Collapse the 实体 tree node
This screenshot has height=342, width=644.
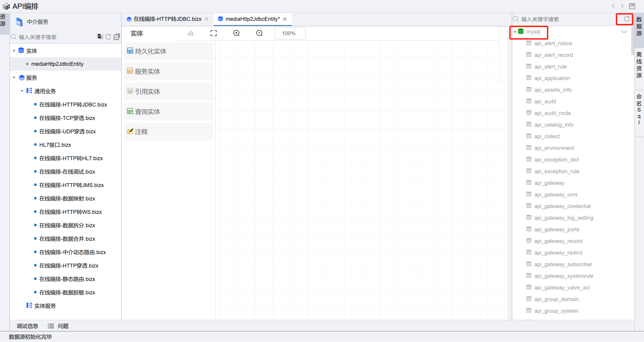pyautogui.click(x=14, y=51)
